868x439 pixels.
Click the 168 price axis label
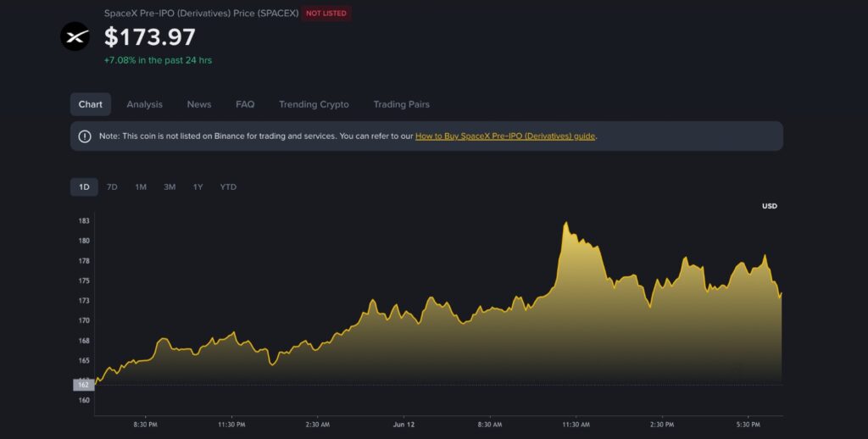(84, 341)
